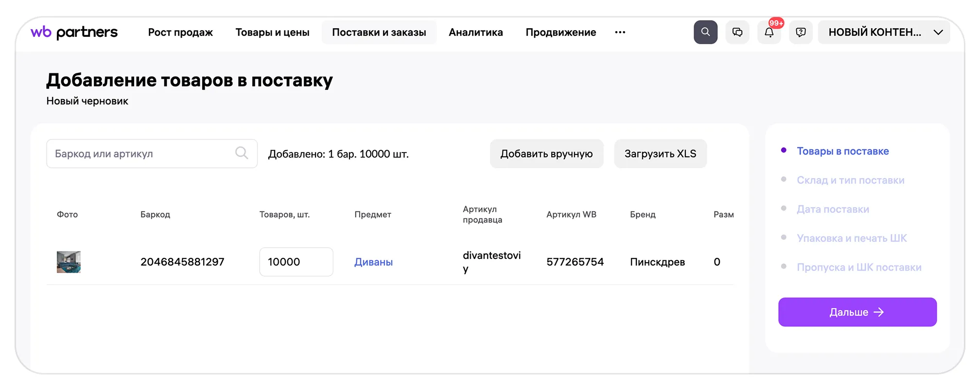The image size is (980, 389).
Task: Click the Баркод или артикул search field
Action: pyautogui.click(x=141, y=154)
